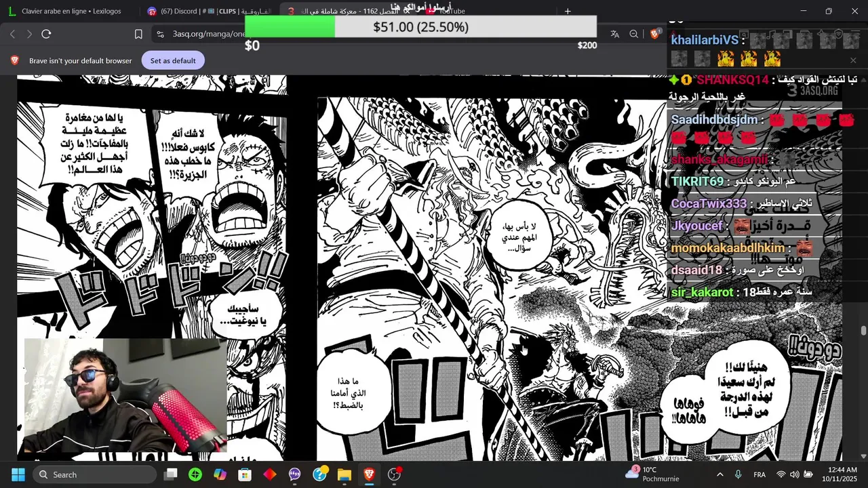
Task: Open the weather widget showing 10°C
Action: pos(652,474)
